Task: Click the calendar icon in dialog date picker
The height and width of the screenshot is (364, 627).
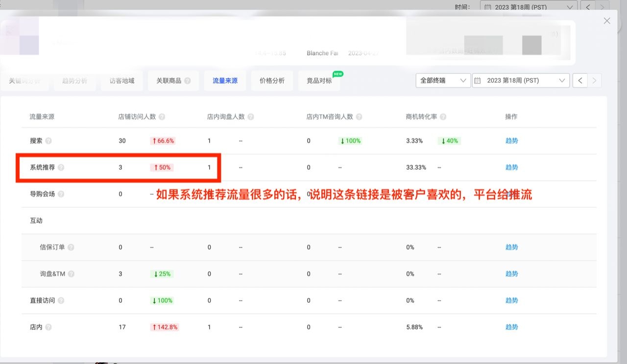Action: tap(478, 81)
